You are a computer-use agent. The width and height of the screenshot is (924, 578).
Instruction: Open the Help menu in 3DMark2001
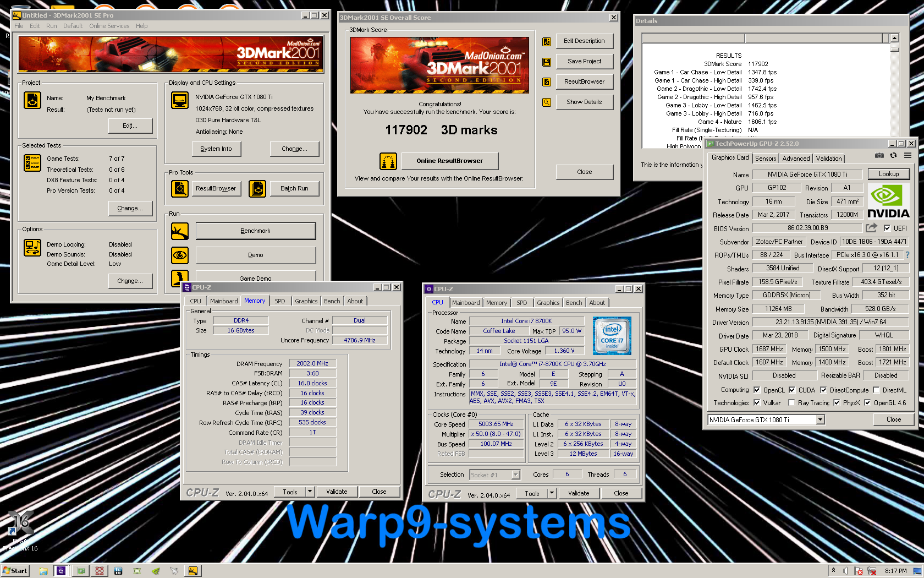tap(141, 26)
